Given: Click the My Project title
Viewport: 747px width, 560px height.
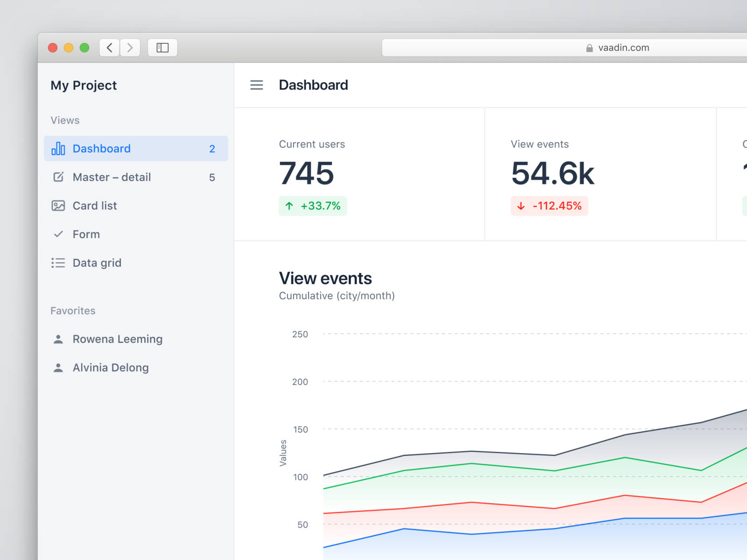Looking at the screenshot, I should pos(84,85).
